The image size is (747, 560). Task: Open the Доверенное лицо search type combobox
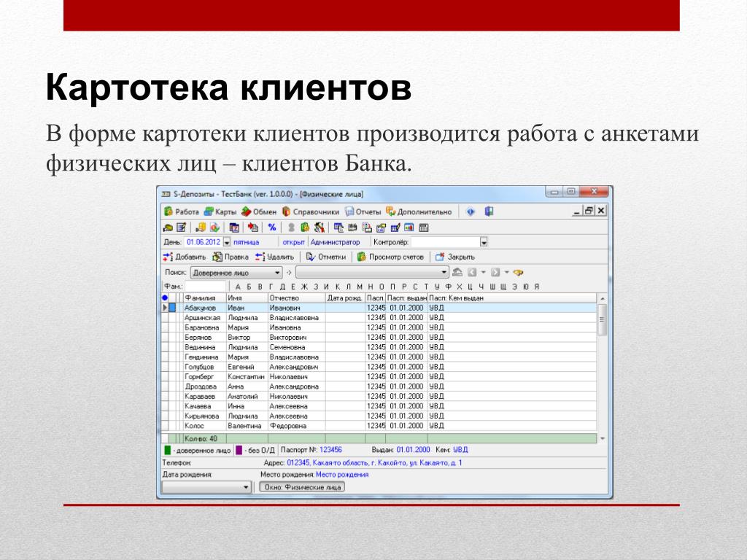pos(236,273)
